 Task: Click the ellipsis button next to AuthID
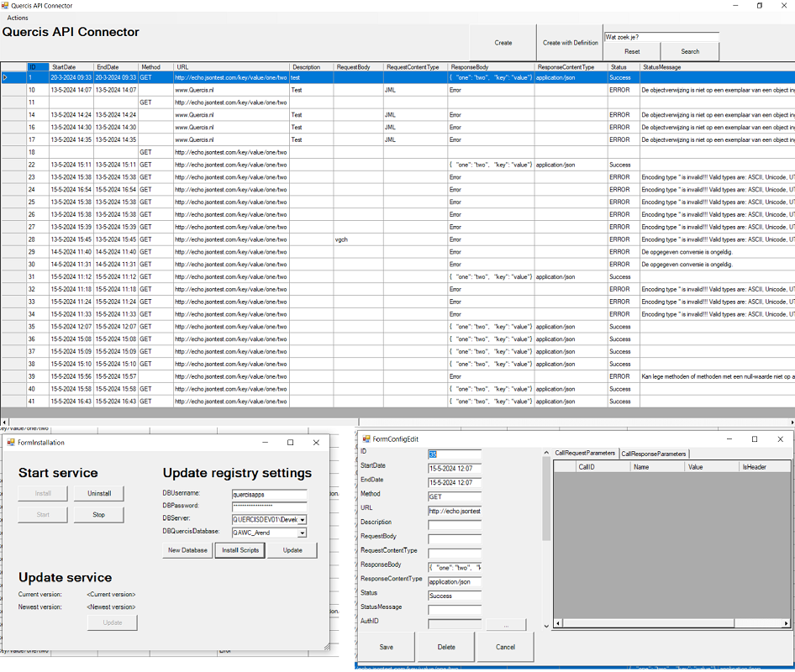click(506, 625)
